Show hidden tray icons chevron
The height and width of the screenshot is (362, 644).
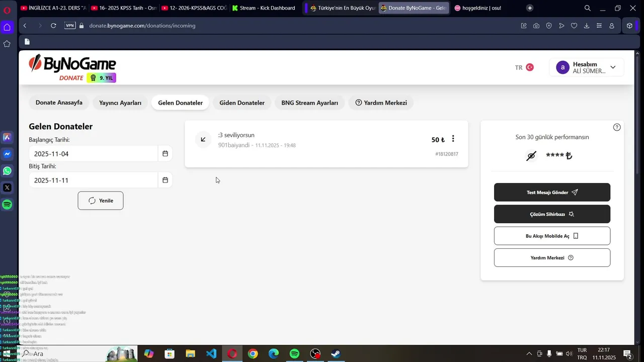tap(529, 354)
